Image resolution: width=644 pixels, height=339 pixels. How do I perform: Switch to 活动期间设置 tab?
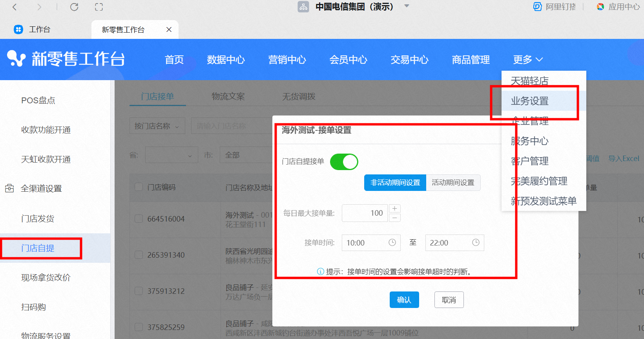[x=453, y=183]
